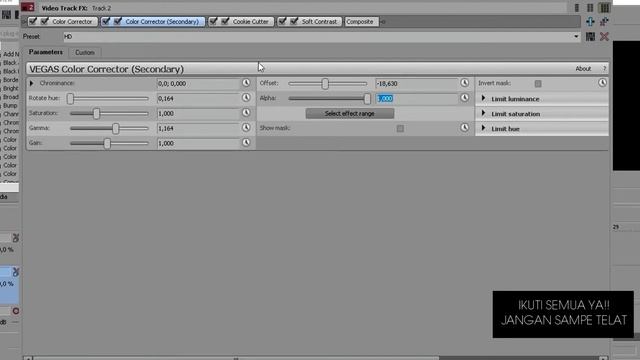Click the Offset slider handle
This screenshot has height=360, width=640.
tap(325, 84)
